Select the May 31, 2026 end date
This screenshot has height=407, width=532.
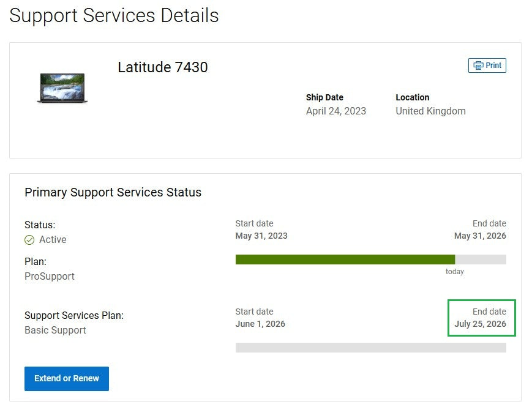pyautogui.click(x=480, y=236)
